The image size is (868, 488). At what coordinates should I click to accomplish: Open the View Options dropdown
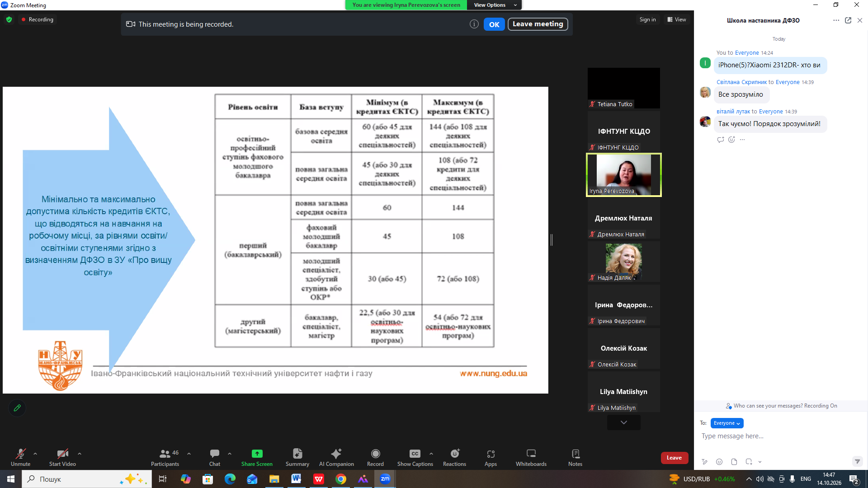pos(495,5)
